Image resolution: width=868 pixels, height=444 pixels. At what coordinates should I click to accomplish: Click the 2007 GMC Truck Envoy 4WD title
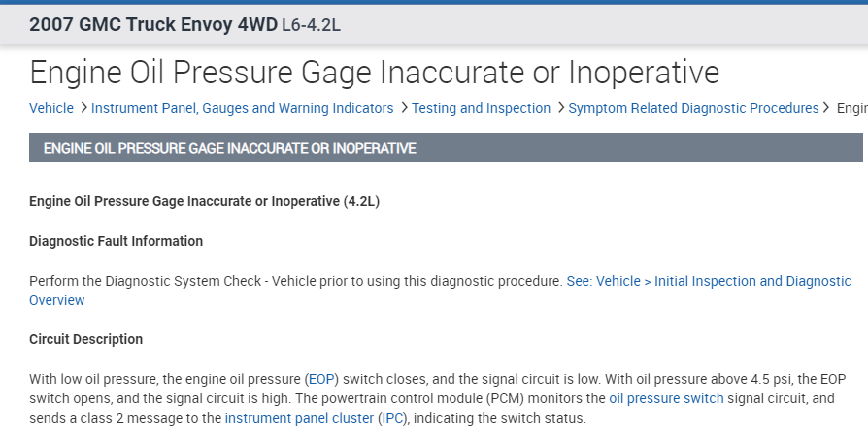(152, 24)
